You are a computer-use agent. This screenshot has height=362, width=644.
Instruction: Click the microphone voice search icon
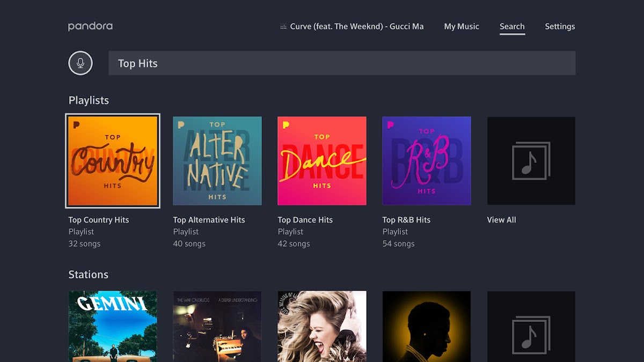click(x=80, y=63)
